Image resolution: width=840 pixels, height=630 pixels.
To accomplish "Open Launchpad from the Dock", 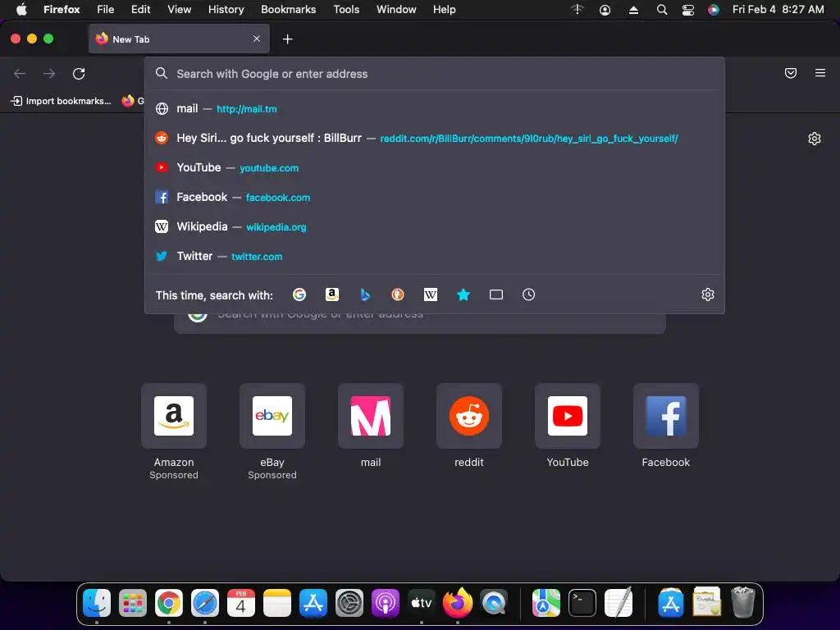I will 133,603.
